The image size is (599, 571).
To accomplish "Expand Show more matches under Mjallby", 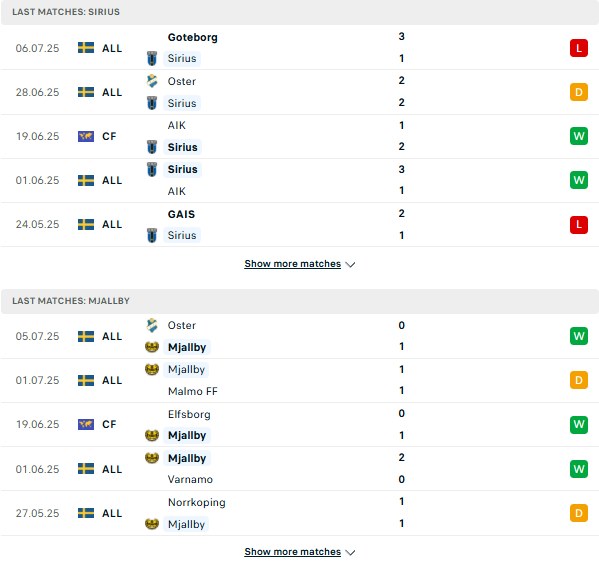I will [293, 552].
